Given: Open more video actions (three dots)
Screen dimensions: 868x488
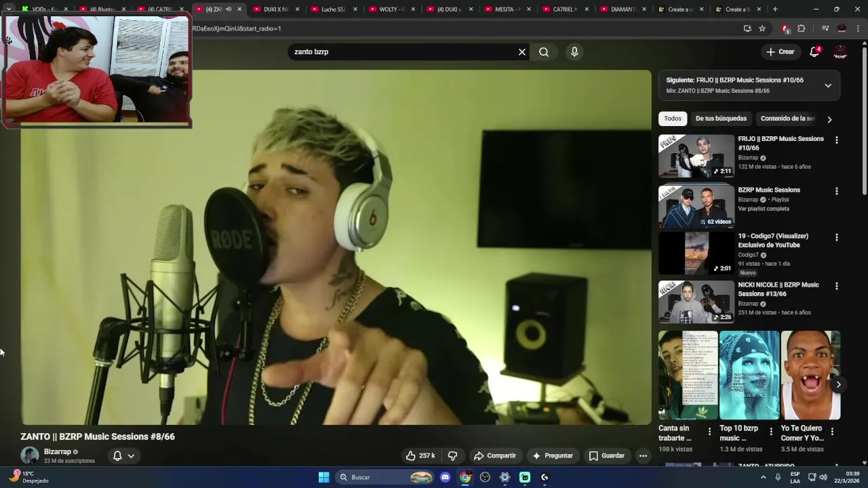Looking at the screenshot, I should (x=643, y=456).
